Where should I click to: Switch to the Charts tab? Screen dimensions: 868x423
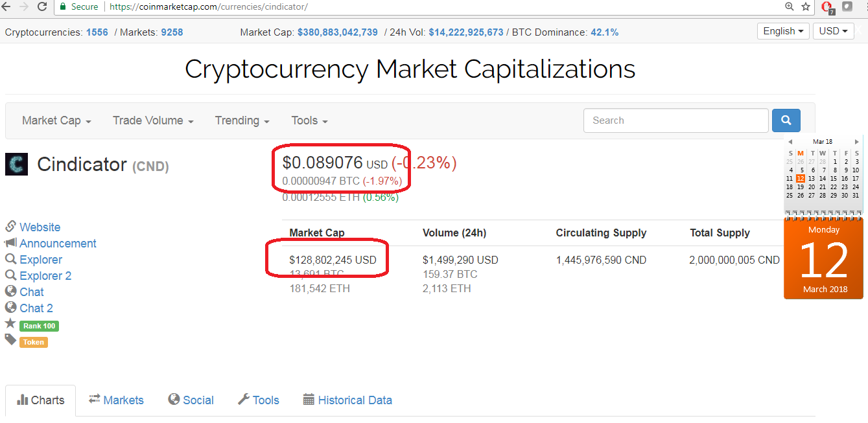[41, 400]
